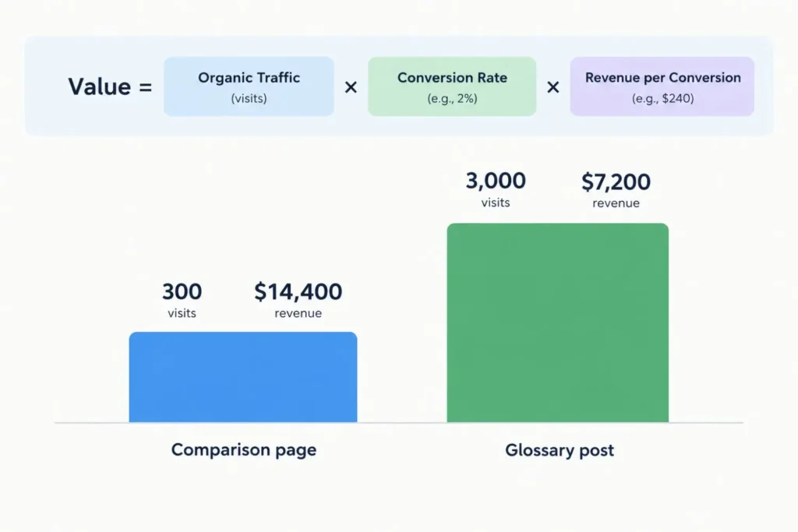The width and height of the screenshot is (798, 532).
Task: Click the "(e.g., $240)" text
Action: tap(662, 99)
